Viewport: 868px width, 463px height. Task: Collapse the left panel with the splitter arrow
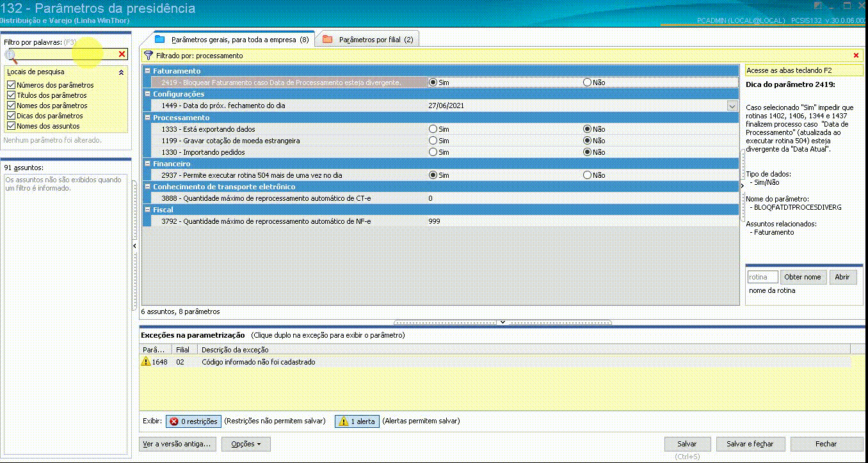click(134, 246)
